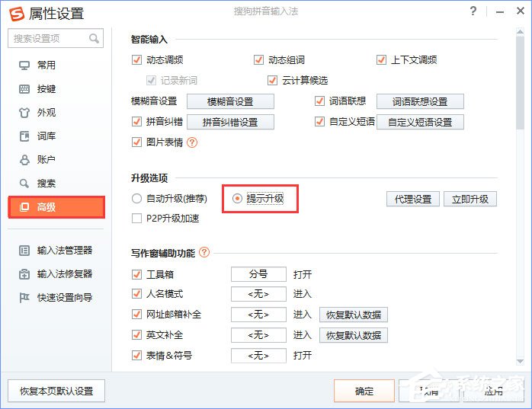Toggle the 自定义短语 checkbox

coord(319,122)
